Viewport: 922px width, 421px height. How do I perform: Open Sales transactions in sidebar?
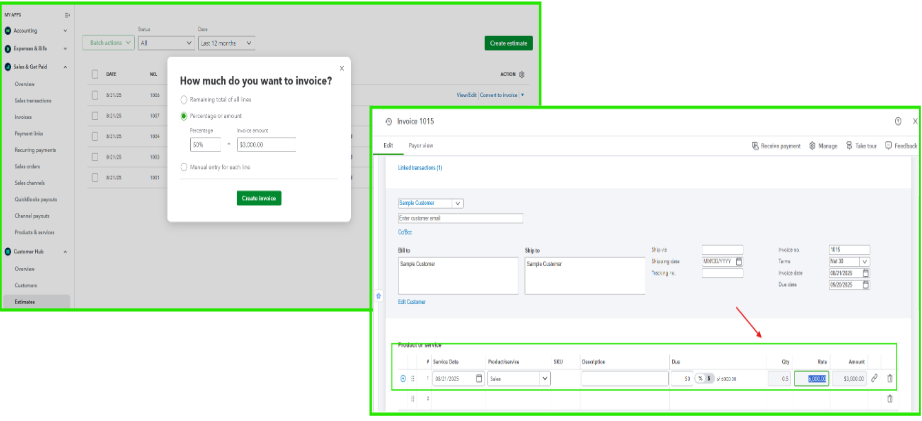coord(33,101)
